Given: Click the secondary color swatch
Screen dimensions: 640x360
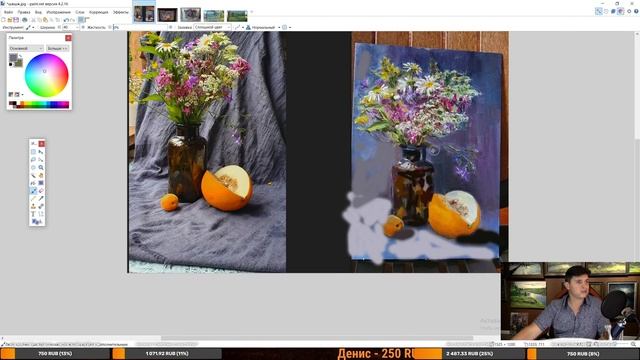Looking at the screenshot, I should click(20, 64).
